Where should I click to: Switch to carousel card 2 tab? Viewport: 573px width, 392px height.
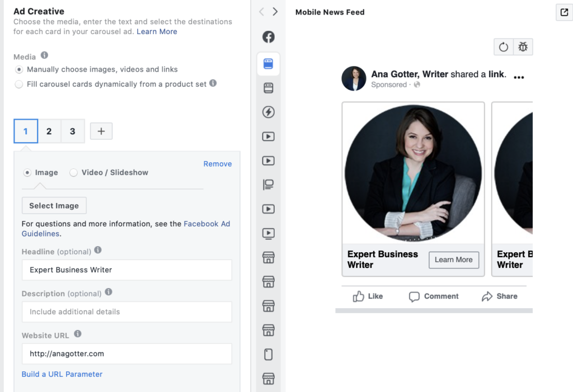(x=49, y=131)
